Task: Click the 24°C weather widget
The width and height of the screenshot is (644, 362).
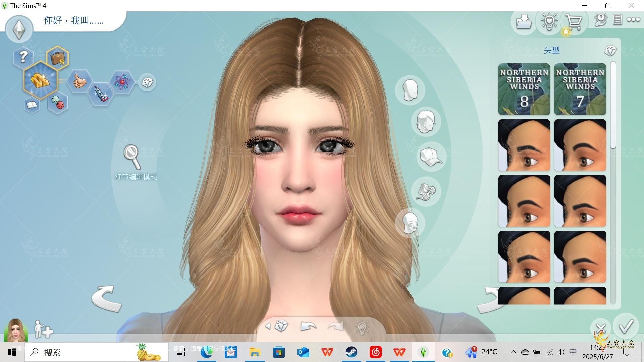Action: point(481,352)
